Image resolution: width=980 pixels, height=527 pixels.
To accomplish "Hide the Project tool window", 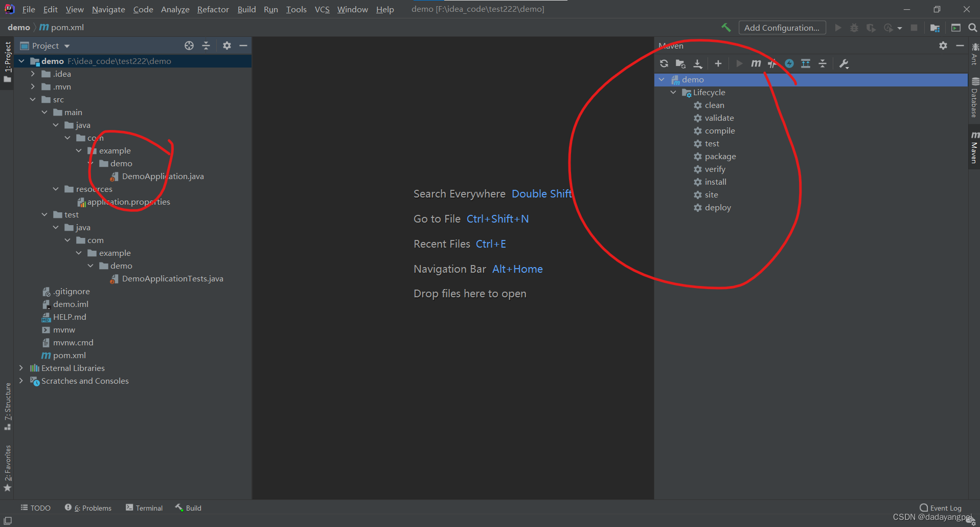I will [243, 46].
